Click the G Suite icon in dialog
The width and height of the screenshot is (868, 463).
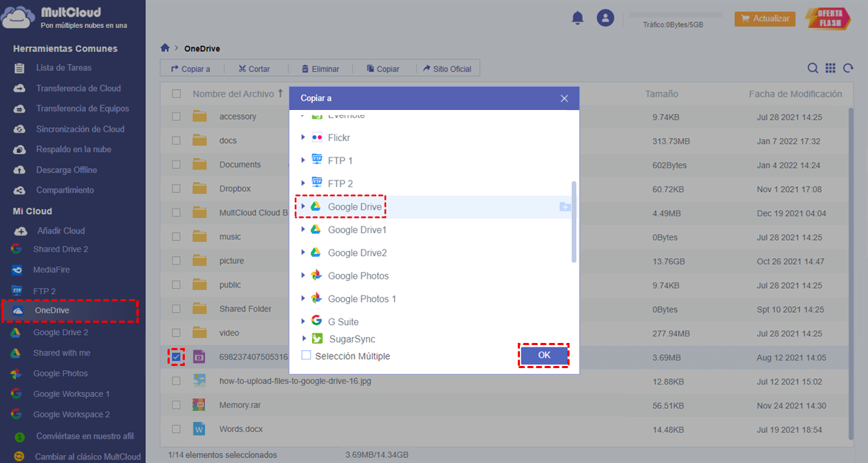[316, 321]
